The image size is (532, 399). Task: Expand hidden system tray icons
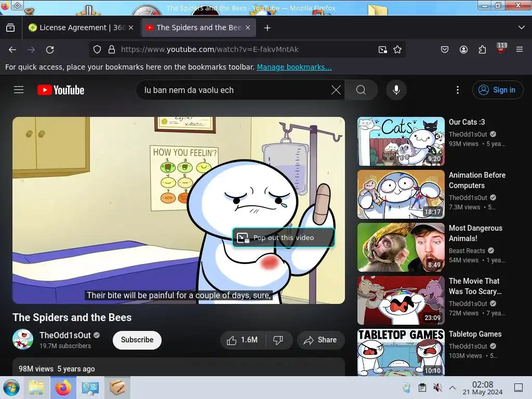point(453,388)
